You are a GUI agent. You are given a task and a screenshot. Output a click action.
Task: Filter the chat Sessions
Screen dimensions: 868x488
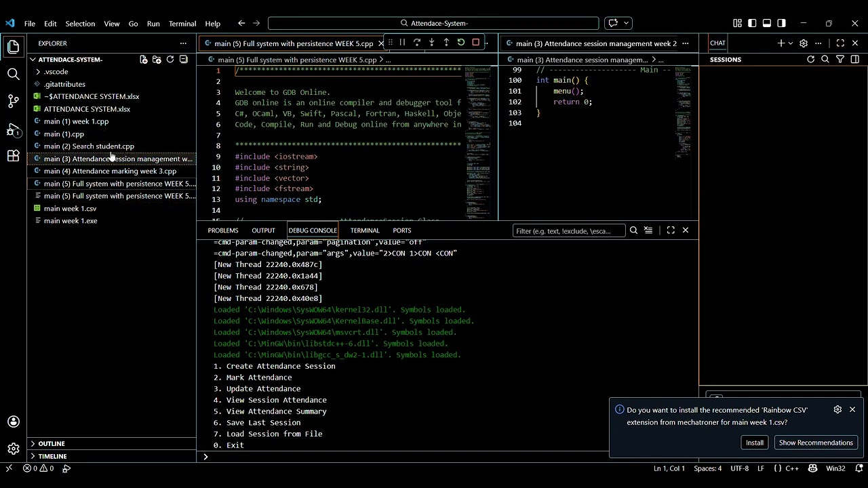click(840, 60)
